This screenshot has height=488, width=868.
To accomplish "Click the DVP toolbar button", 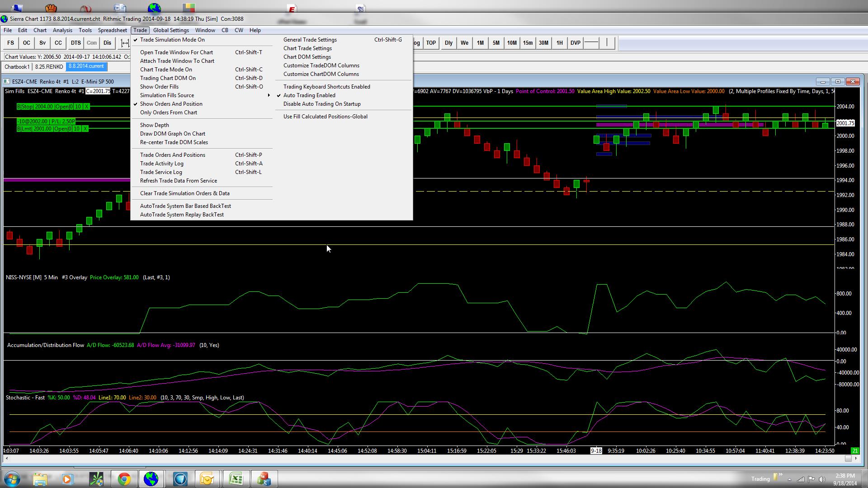I will (575, 43).
